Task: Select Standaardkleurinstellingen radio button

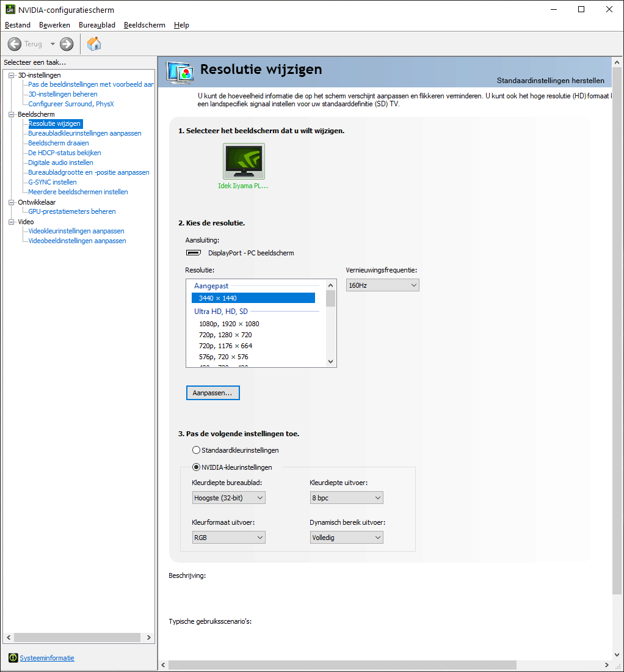Action: [x=196, y=450]
